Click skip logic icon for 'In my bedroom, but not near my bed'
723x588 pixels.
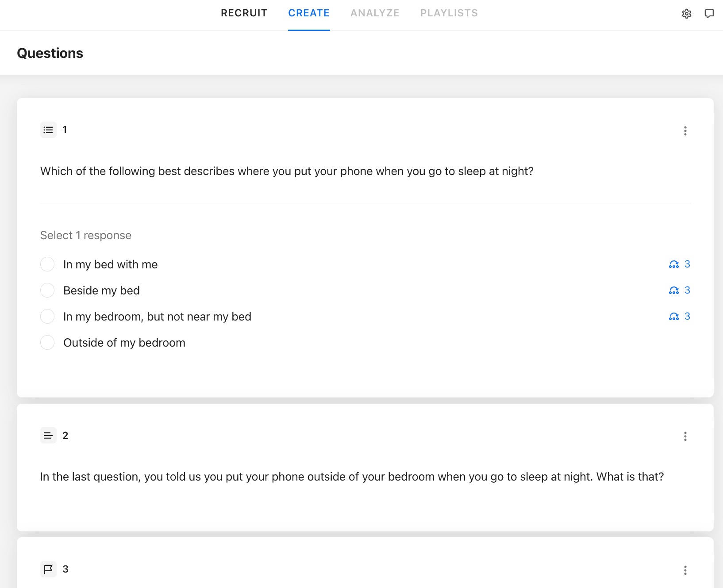[x=673, y=317]
